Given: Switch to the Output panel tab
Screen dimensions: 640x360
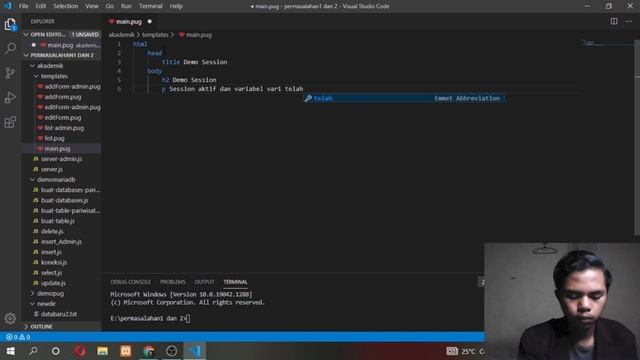Looking at the screenshot, I should click(x=204, y=282).
